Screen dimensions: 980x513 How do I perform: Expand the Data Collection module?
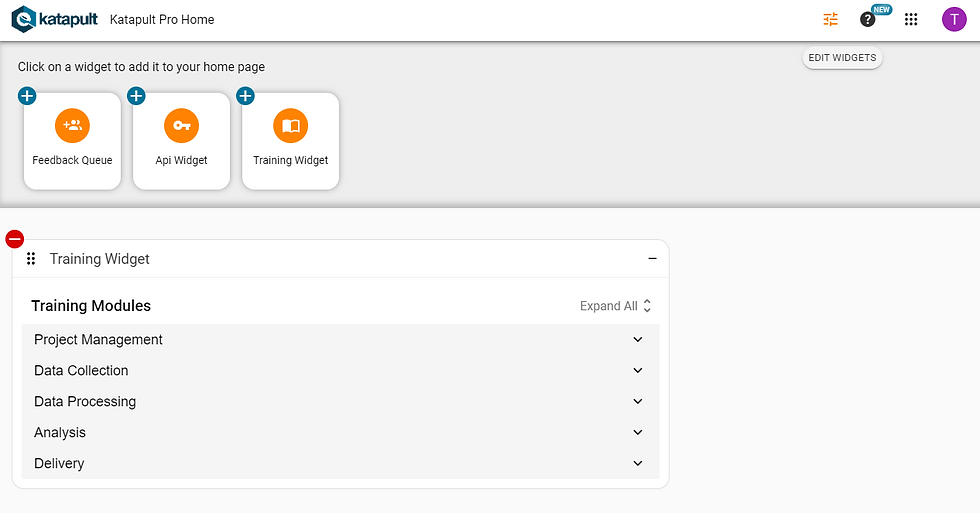(340, 371)
